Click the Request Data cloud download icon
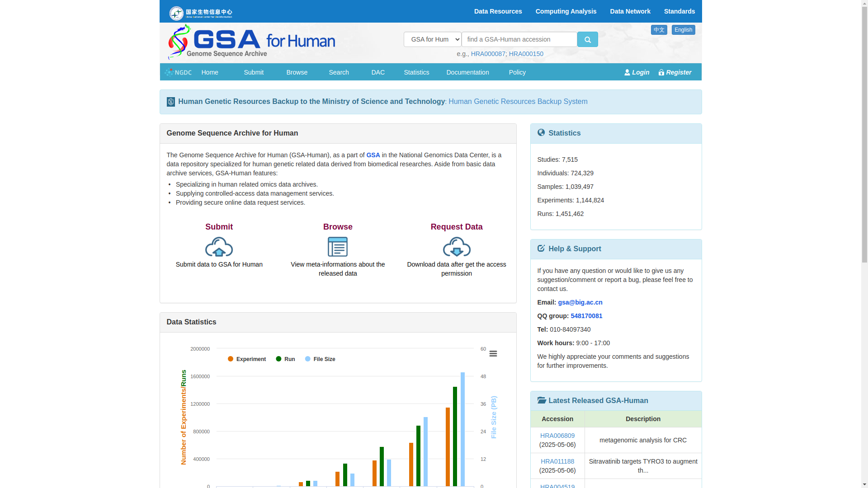Screen dimensions: 868x488 [457, 247]
